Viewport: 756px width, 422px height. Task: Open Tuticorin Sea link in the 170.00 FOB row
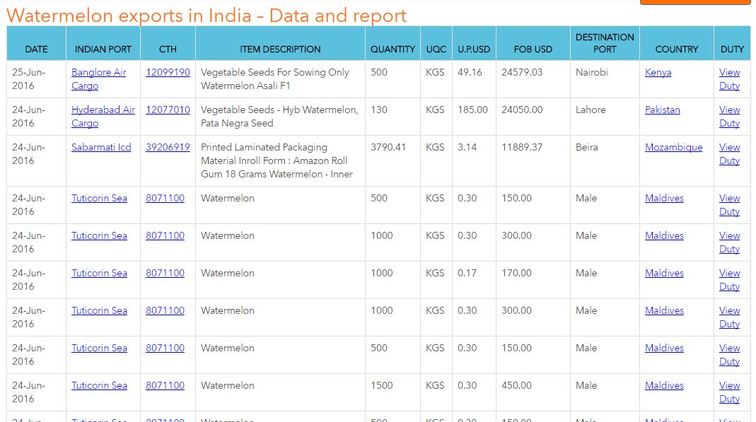coord(99,273)
